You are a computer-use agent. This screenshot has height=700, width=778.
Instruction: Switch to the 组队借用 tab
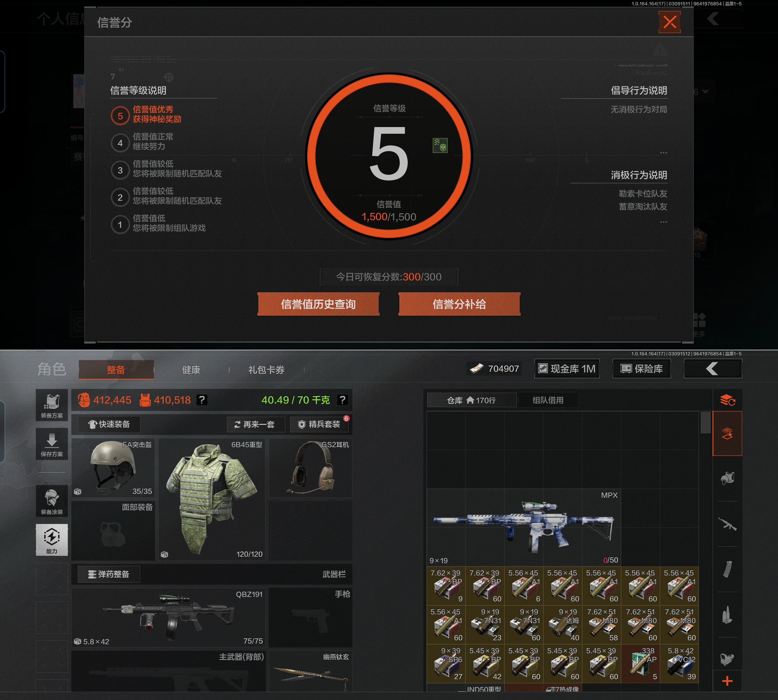pyautogui.click(x=548, y=400)
